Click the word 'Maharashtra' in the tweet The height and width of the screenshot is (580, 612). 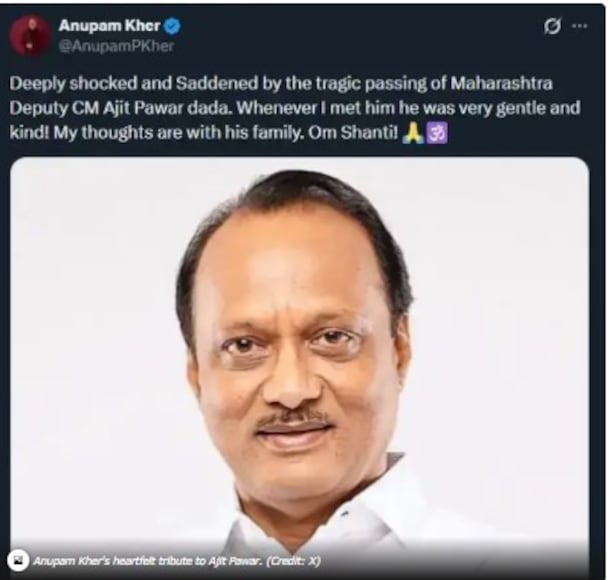click(x=502, y=84)
